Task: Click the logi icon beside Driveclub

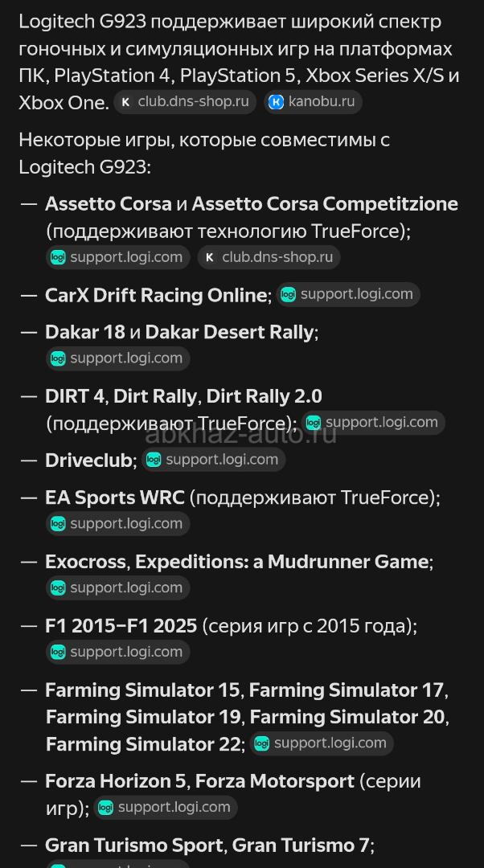Action: (154, 460)
